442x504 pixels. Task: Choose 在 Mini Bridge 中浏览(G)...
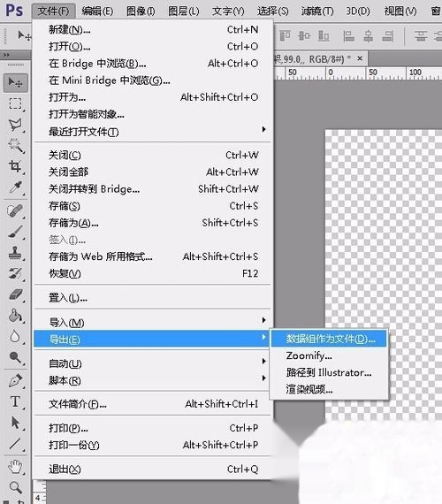click(x=153, y=80)
